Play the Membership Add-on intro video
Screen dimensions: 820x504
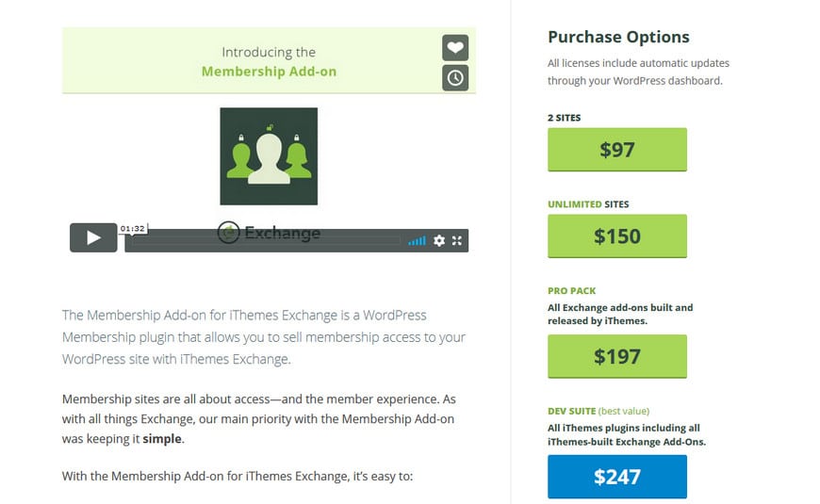pyautogui.click(x=93, y=237)
